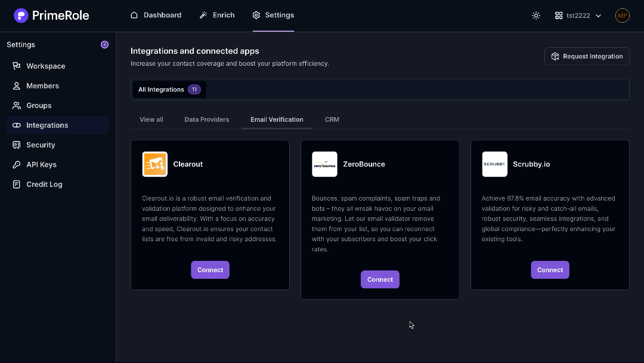Viewport: 644px width, 363px height.
Task: Click the Settings sidebar heading text
Action: click(20, 45)
